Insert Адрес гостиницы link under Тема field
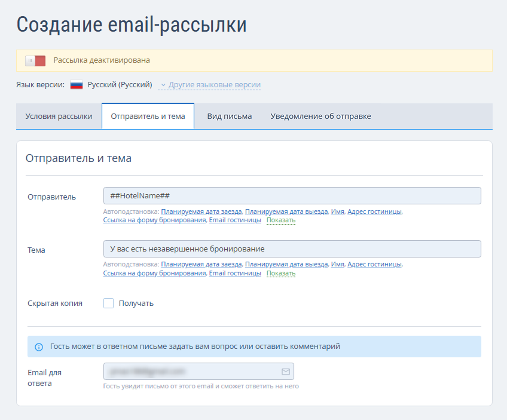Image resolution: width=507 pixels, height=420 pixels. (374, 264)
